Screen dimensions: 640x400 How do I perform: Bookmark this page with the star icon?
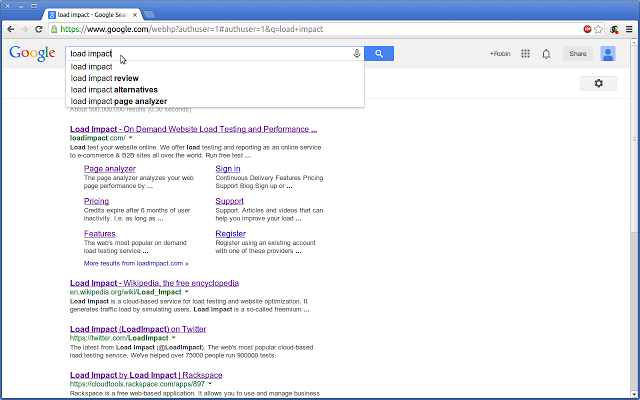tap(598, 29)
